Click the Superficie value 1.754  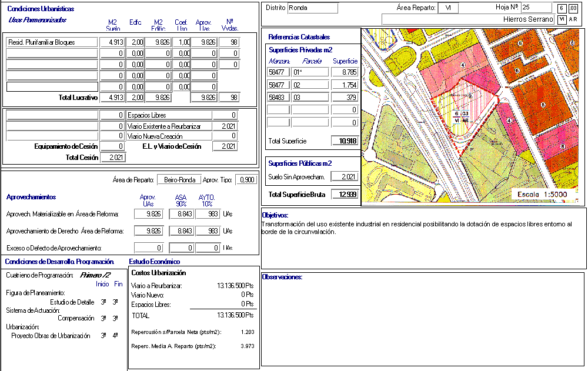344,85
